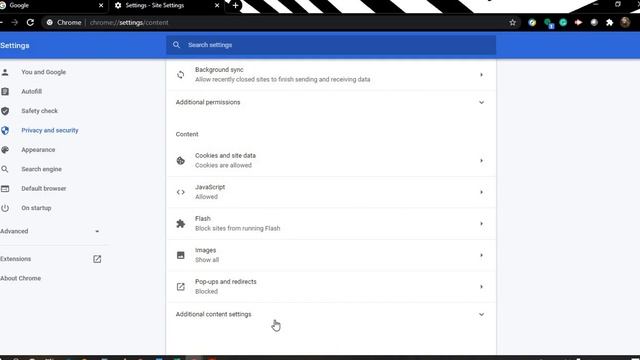Open JavaScript settings via its arrow
640x360 pixels.
[482, 192]
